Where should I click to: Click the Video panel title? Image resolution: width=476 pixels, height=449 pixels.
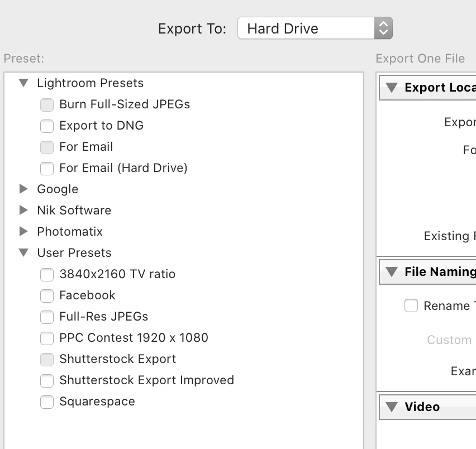422,407
